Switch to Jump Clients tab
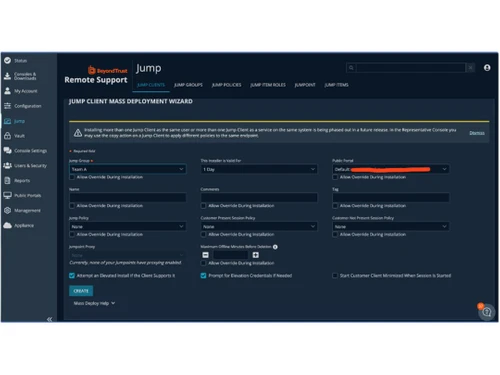This screenshot has width=500, height=375. (x=151, y=85)
